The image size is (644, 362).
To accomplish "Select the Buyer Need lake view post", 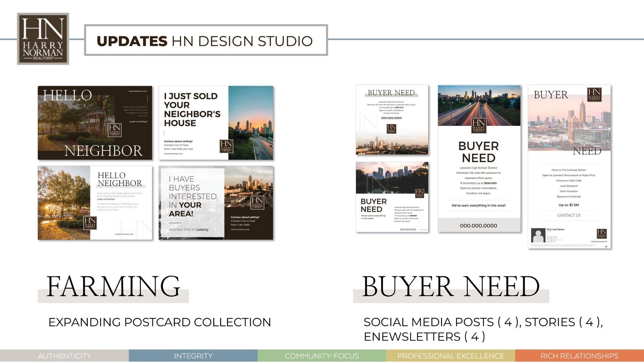I will [x=392, y=197].
